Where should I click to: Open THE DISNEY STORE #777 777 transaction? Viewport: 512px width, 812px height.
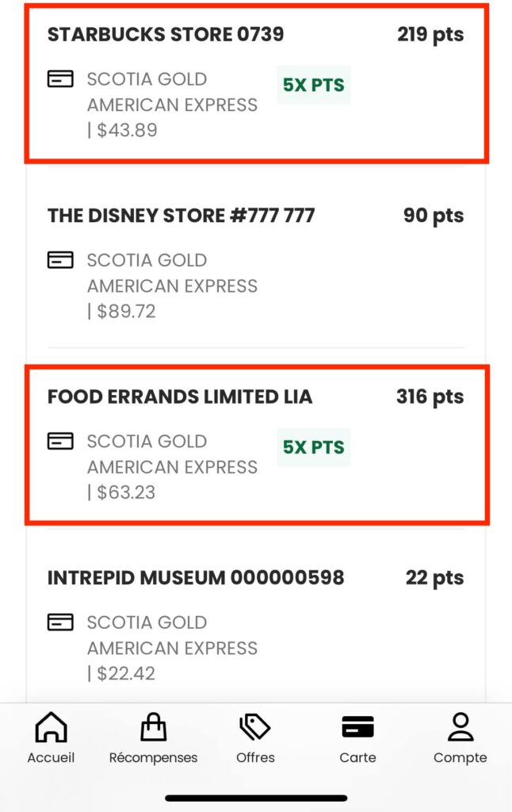[x=181, y=216]
